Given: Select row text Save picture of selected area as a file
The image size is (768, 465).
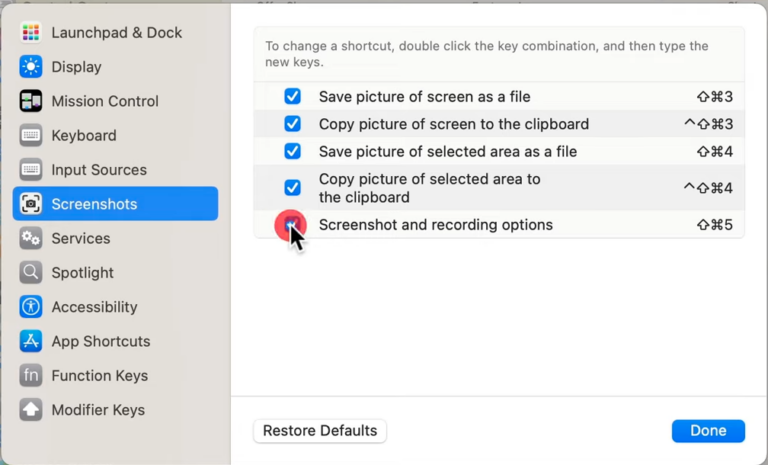Looking at the screenshot, I should point(448,151).
